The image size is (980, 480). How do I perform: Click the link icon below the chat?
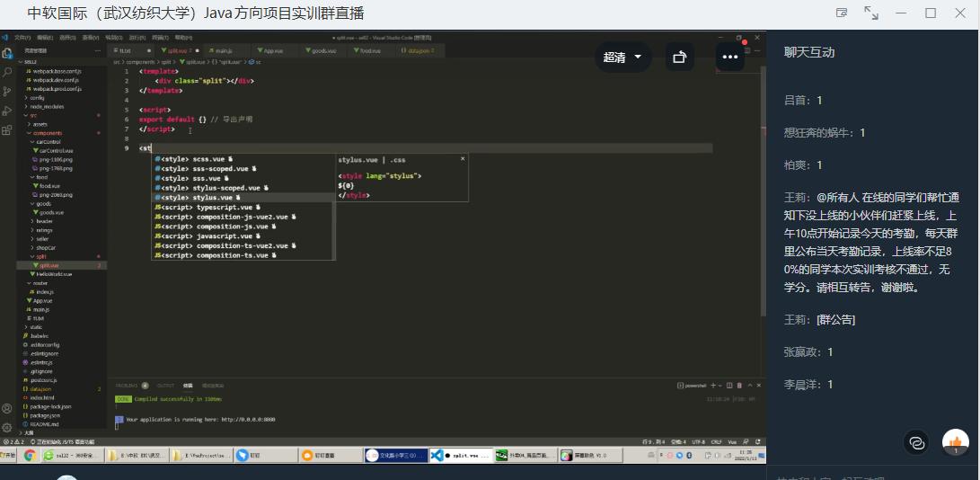916,442
